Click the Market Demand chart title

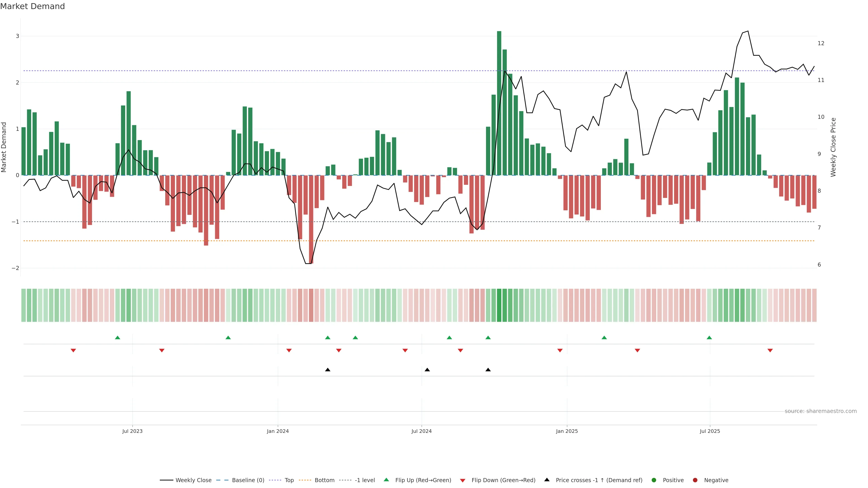[32, 6]
